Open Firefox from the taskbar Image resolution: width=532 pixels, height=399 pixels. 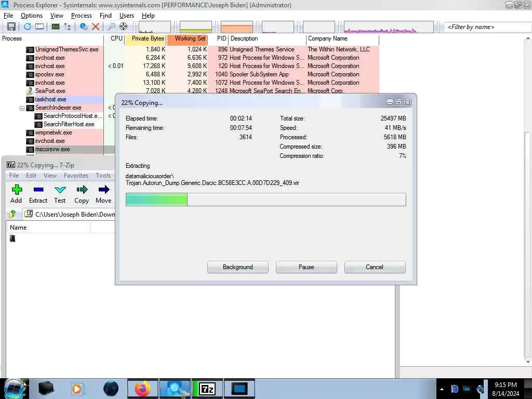pyautogui.click(x=143, y=389)
